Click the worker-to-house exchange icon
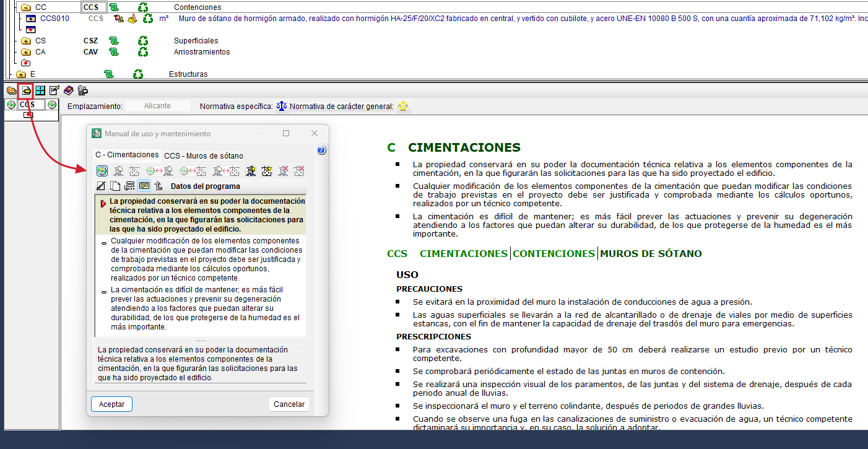This screenshot has width=868, height=449. pyautogui.click(x=226, y=171)
